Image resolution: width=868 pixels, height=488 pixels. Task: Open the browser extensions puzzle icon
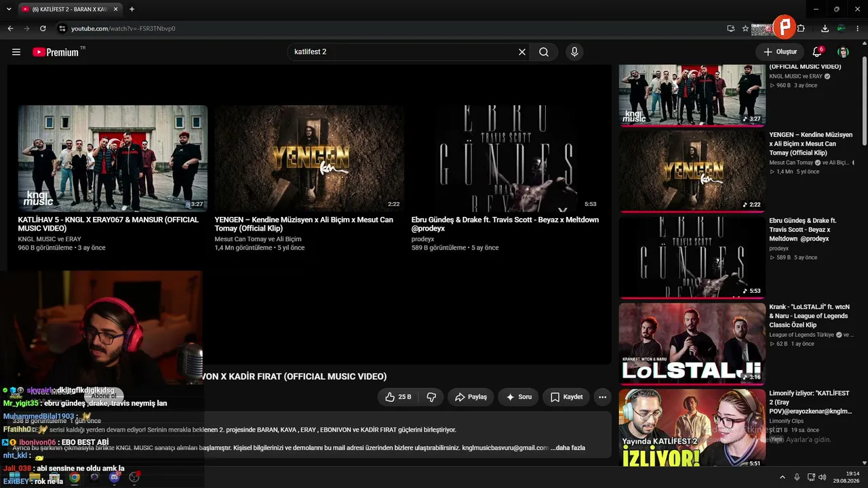point(801,28)
